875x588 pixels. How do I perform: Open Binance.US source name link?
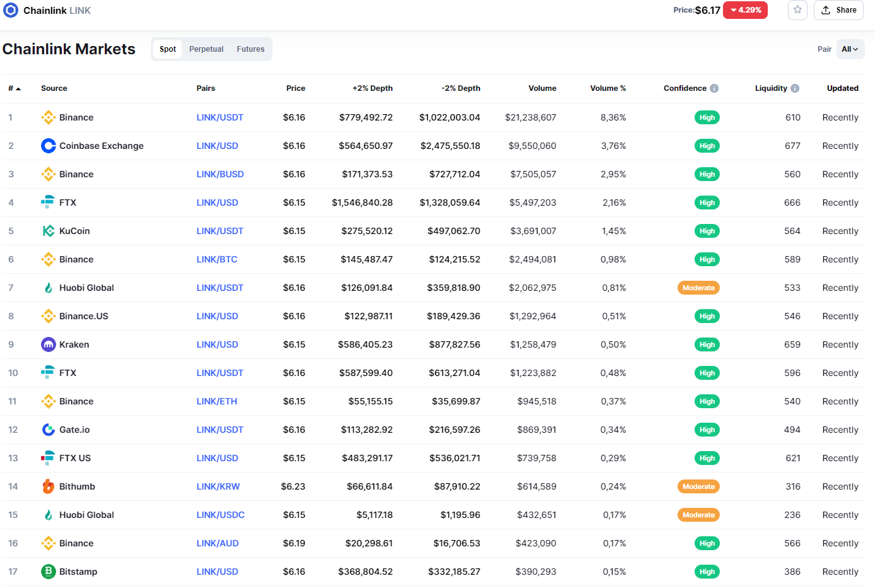tap(84, 316)
